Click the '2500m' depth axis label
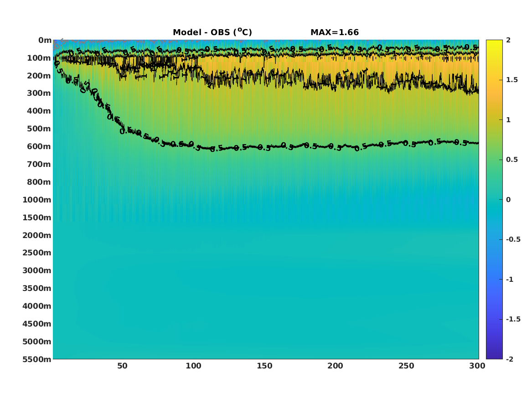The height and width of the screenshot is (399, 532). (x=37, y=253)
